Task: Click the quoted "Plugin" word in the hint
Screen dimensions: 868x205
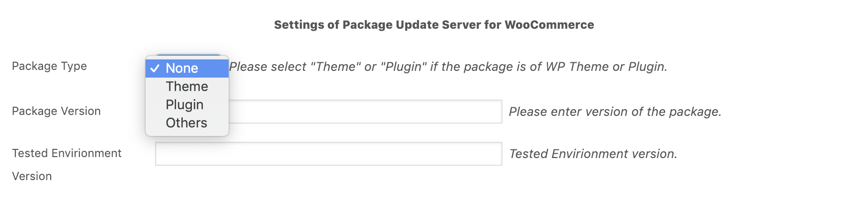Action: click(403, 67)
